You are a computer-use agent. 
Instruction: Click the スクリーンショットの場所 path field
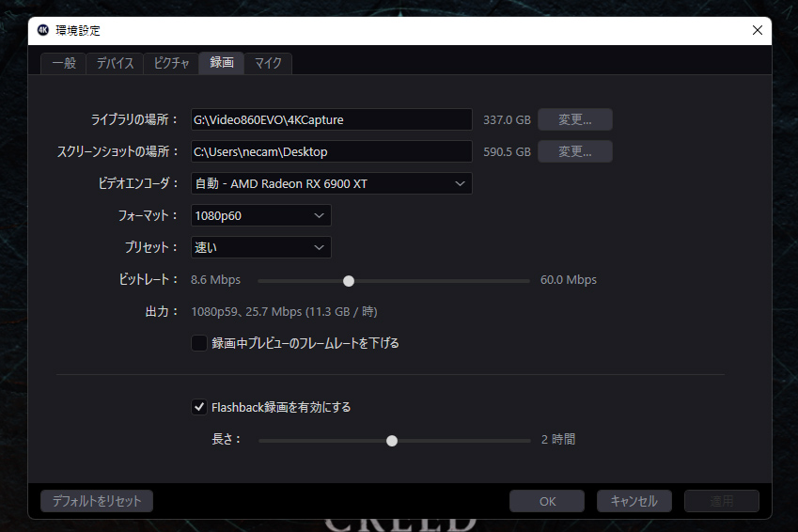(x=331, y=151)
